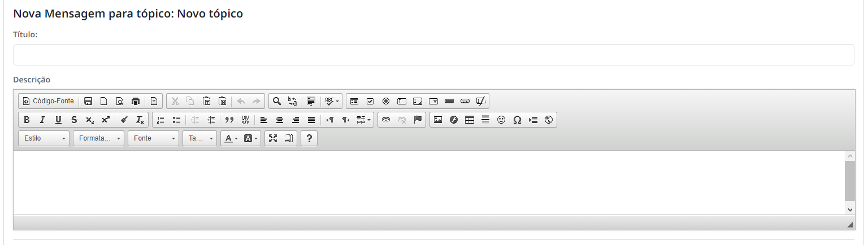Open the Estilo dropdown

click(44, 138)
